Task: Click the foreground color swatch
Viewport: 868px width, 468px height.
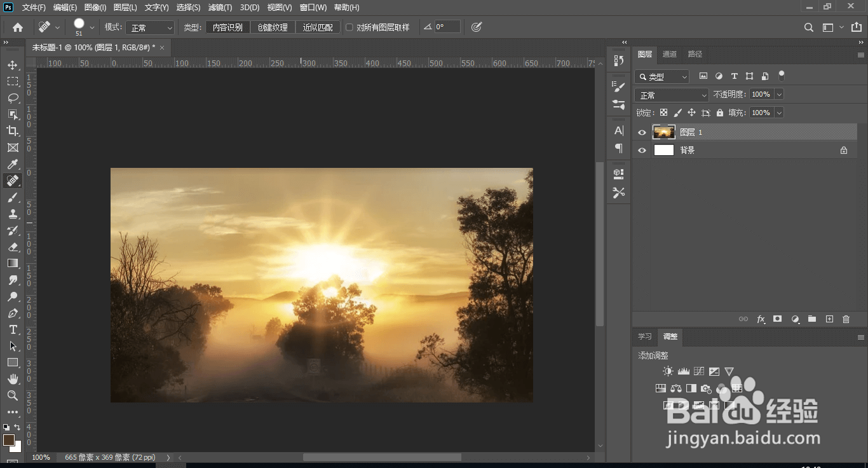Action: 8,440
